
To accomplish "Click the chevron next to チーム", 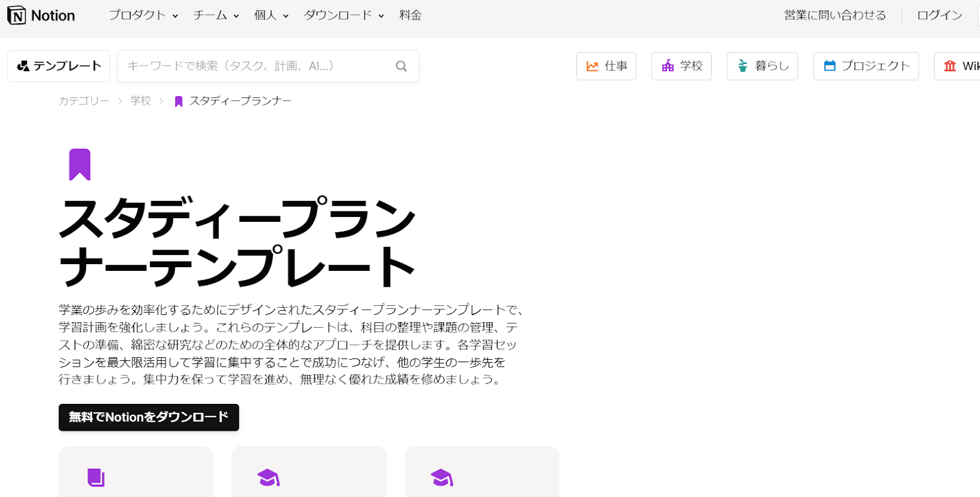I will (x=236, y=17).
